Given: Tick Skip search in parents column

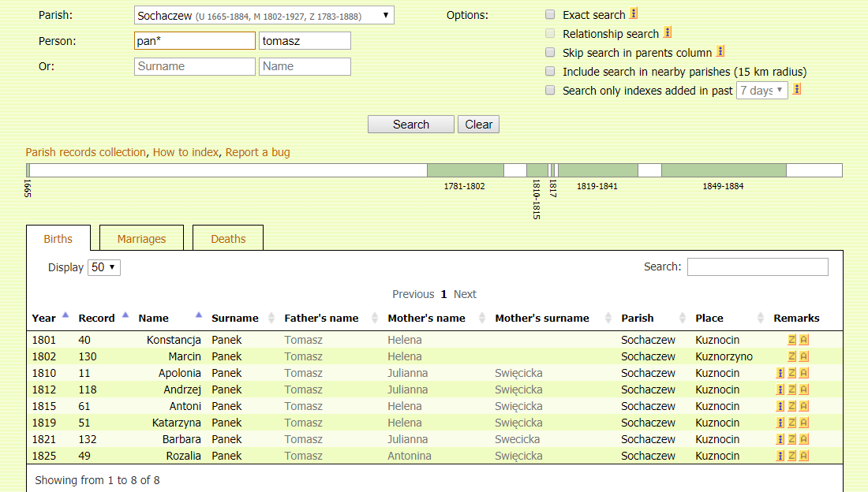Looking at the screenshot, I should tap(550, 53).
